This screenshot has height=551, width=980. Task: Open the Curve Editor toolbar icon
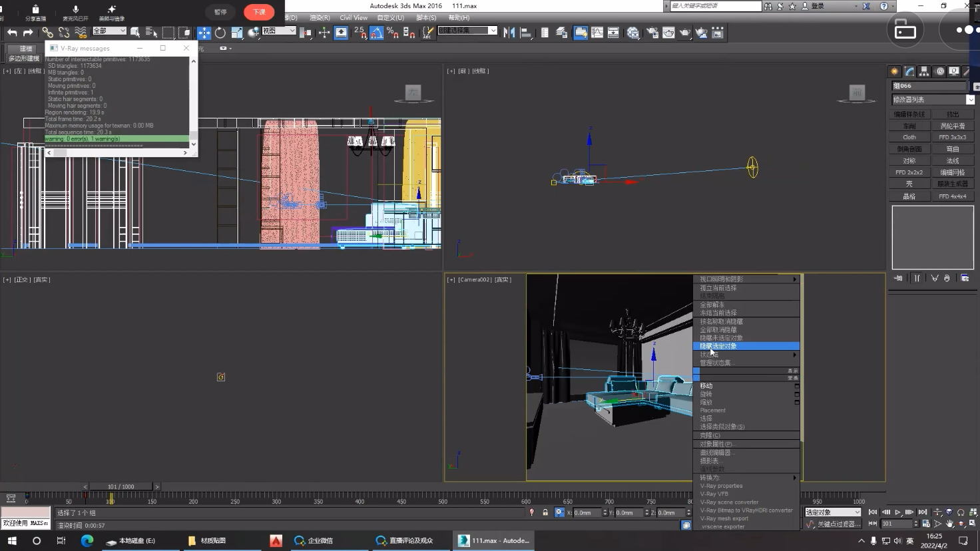[x=597, y=32]
